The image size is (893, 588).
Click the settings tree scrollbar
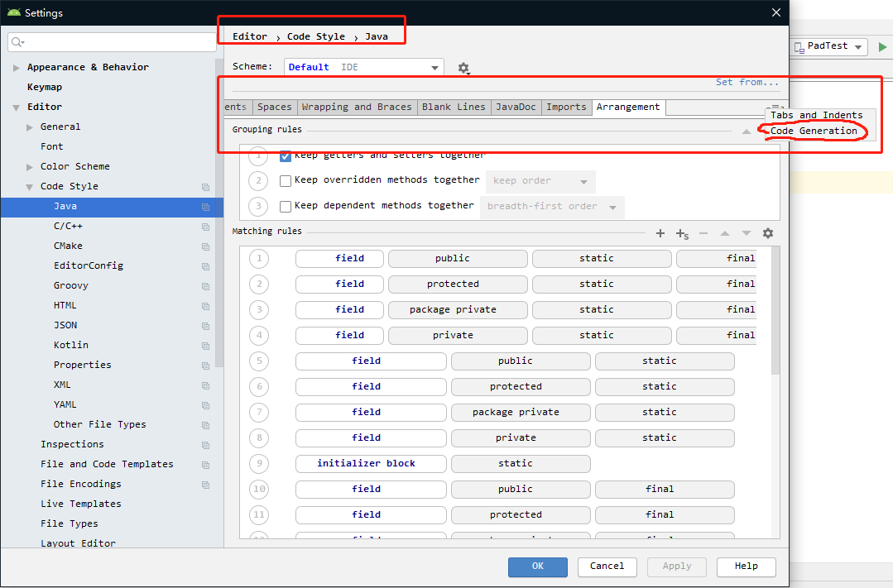[x=219, y=213]
